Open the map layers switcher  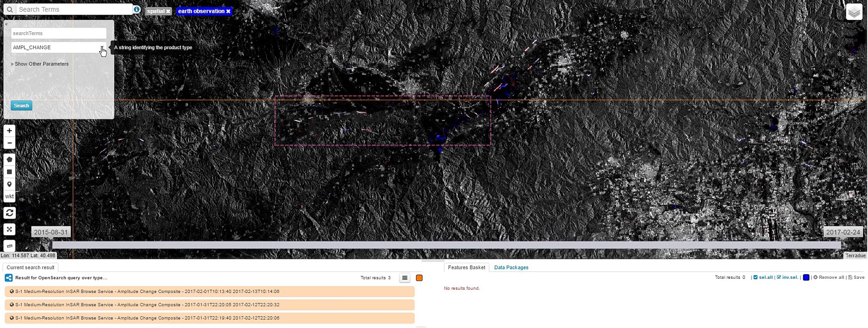[854, 12]
